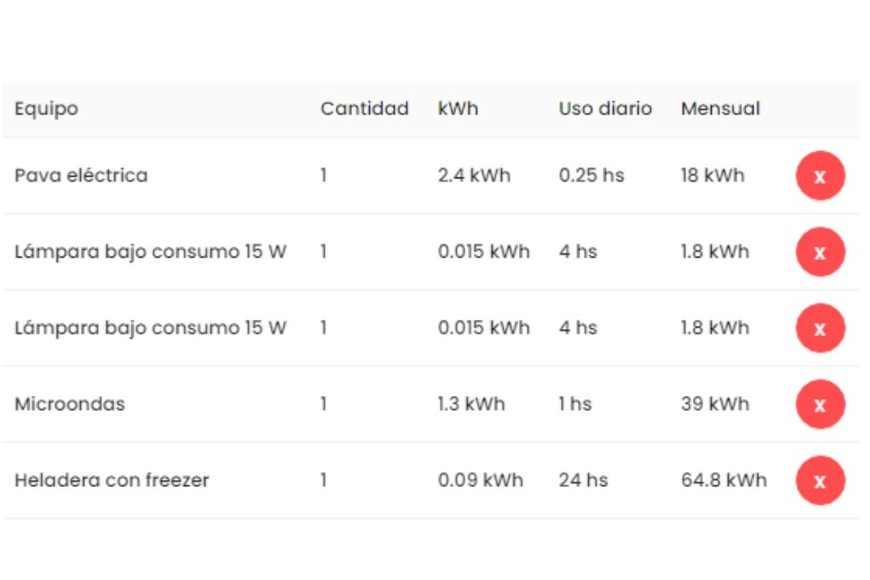Select the Uso diario column header
The height and width of the screenshot is (580, 870).
click(605, 108)
